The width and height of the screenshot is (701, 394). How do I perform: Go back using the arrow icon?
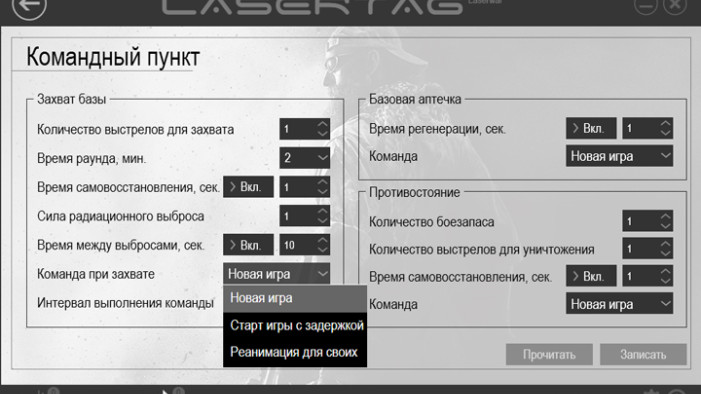[x=29, y=5]
